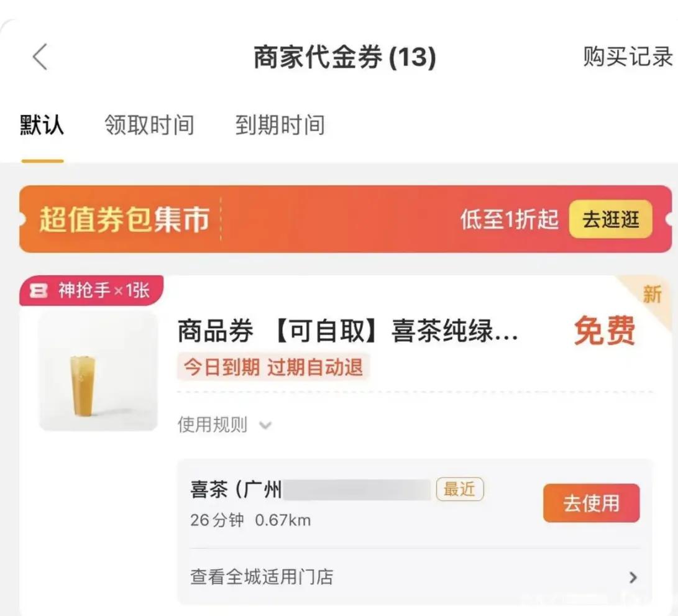Tap the 最近 nearest-store tag
The width and height of the screenshot is (678, 616).
click(460, 490)
